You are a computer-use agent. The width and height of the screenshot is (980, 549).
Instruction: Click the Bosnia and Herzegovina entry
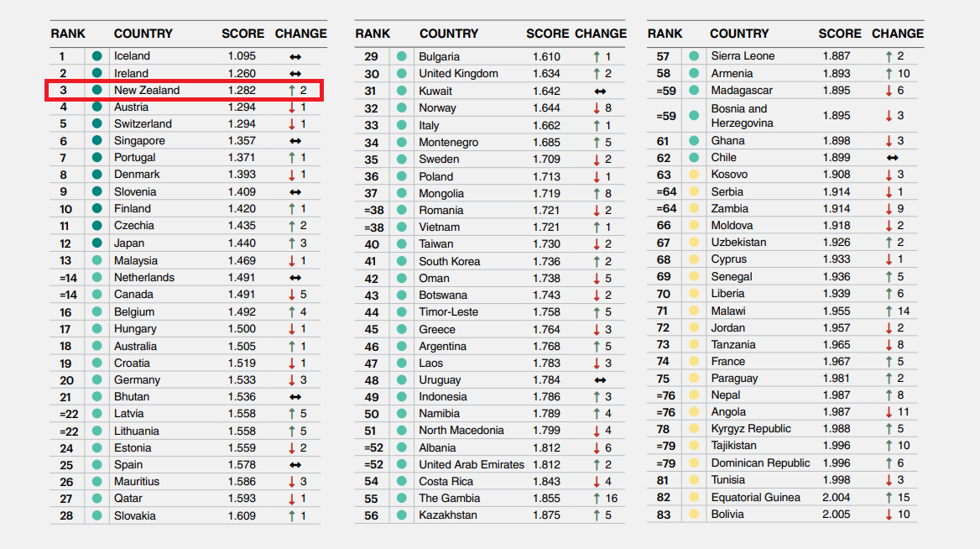(742, 116)
